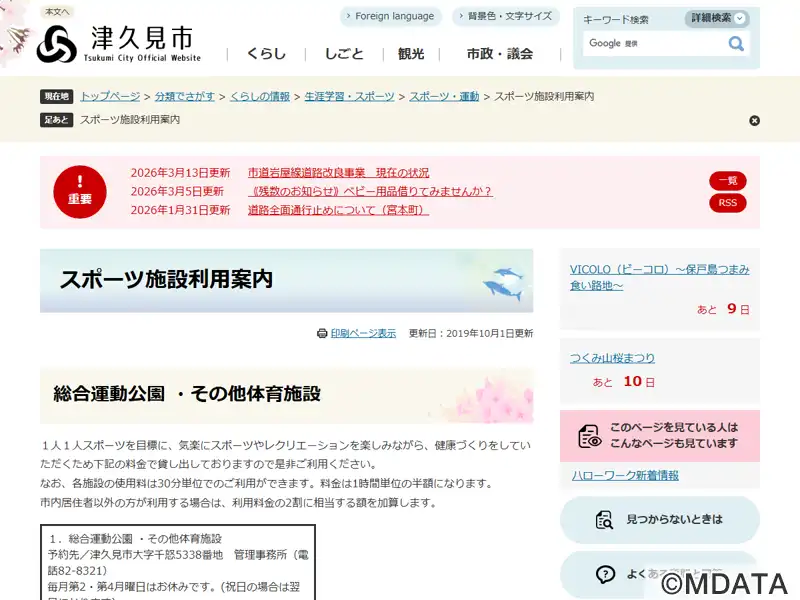Open 背景色・文字サイズ settings

[x=506, y=16]
